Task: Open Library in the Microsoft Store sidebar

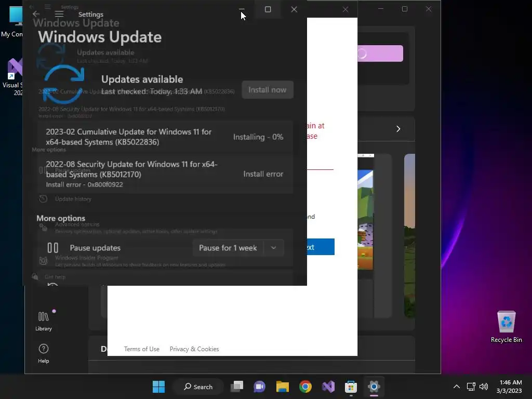Action: [44, 321]
